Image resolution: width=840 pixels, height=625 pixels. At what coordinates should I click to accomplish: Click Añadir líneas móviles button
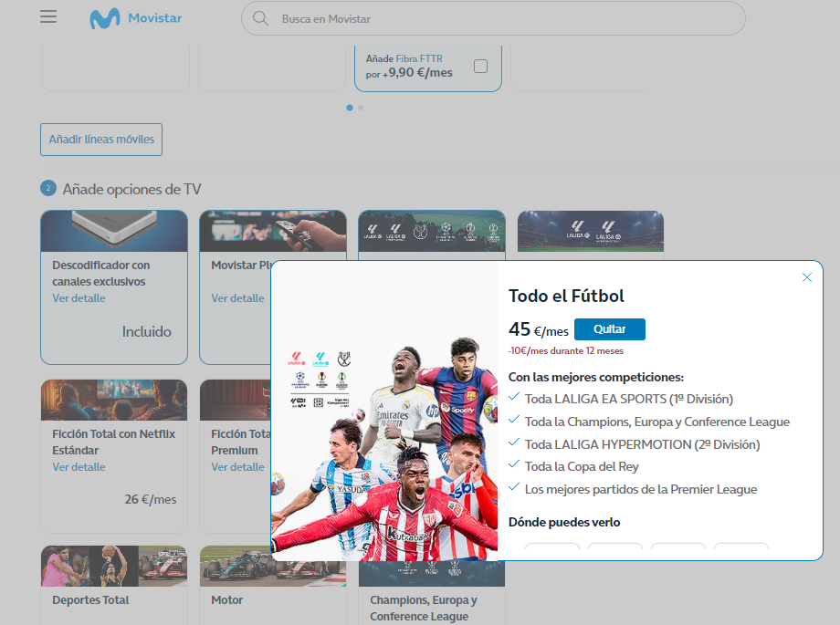101,140
